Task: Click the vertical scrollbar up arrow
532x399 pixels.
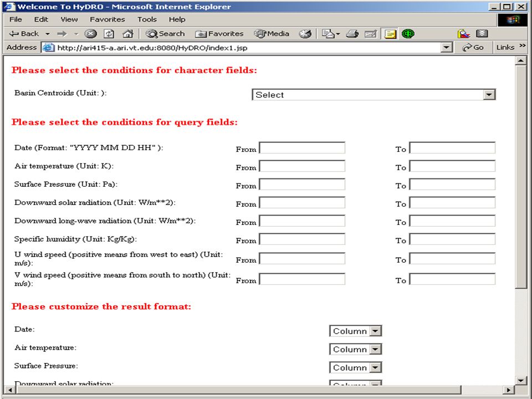Action: (521, 61)
